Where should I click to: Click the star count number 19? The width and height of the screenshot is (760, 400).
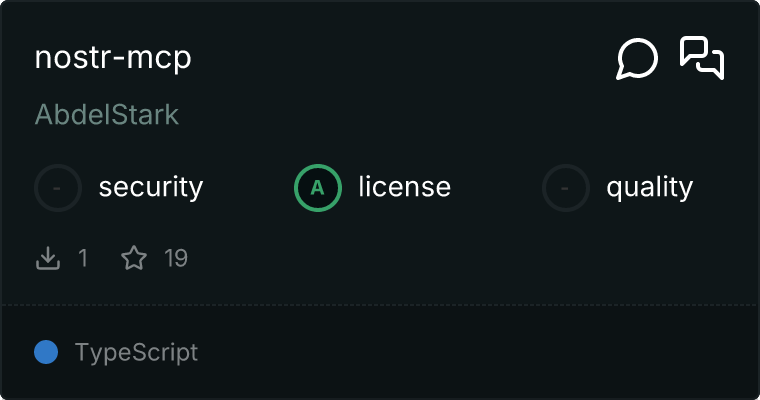point(176,259)
